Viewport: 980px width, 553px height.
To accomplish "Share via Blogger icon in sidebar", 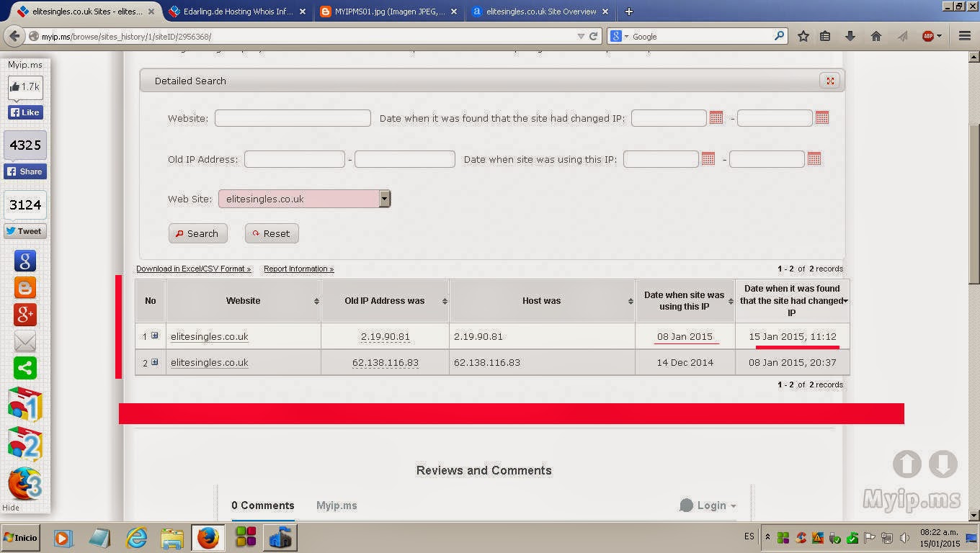I will coord(25,288).
